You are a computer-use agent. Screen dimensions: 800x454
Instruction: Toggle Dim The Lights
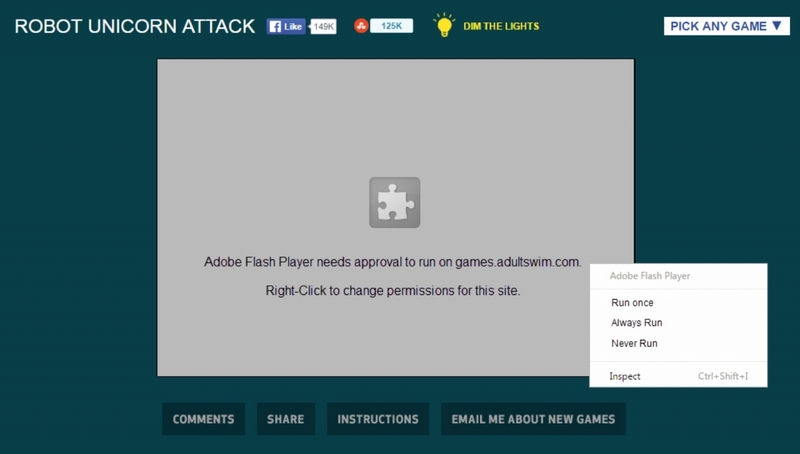click(x=501, y=27)
